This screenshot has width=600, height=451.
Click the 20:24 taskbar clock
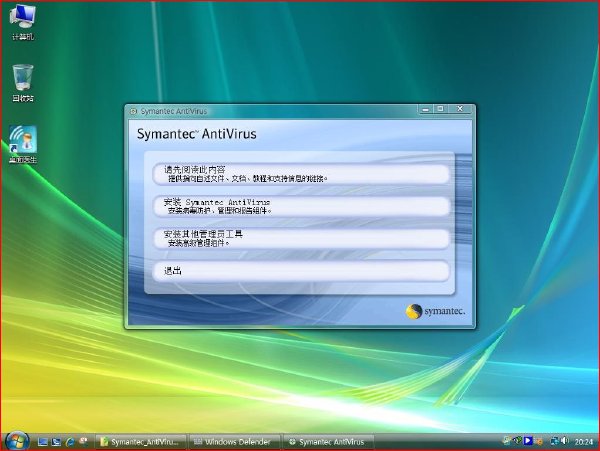click(584, 442)
